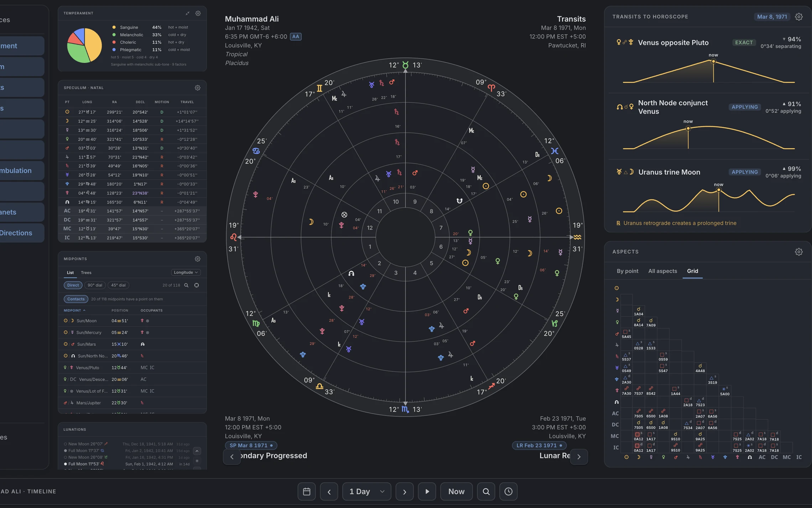Open Temperament panel settings gear
The image size is (812, 508).
tap(198, 13)
